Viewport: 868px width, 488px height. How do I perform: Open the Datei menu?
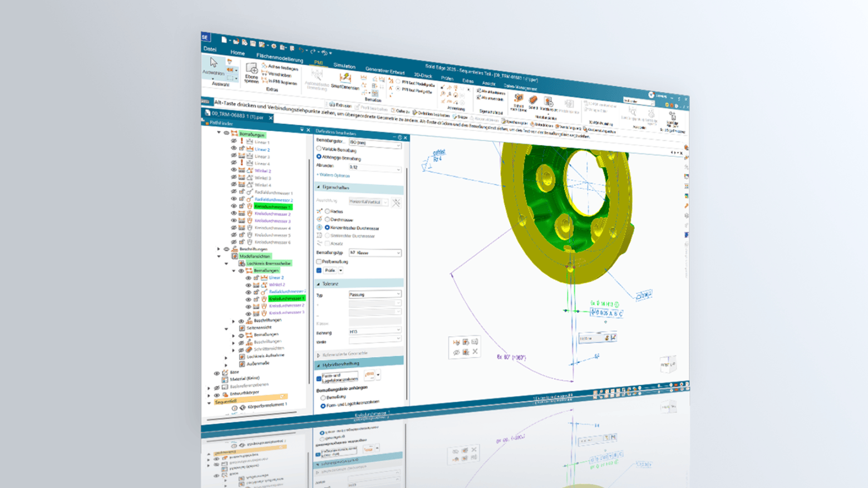coord(210,49)
